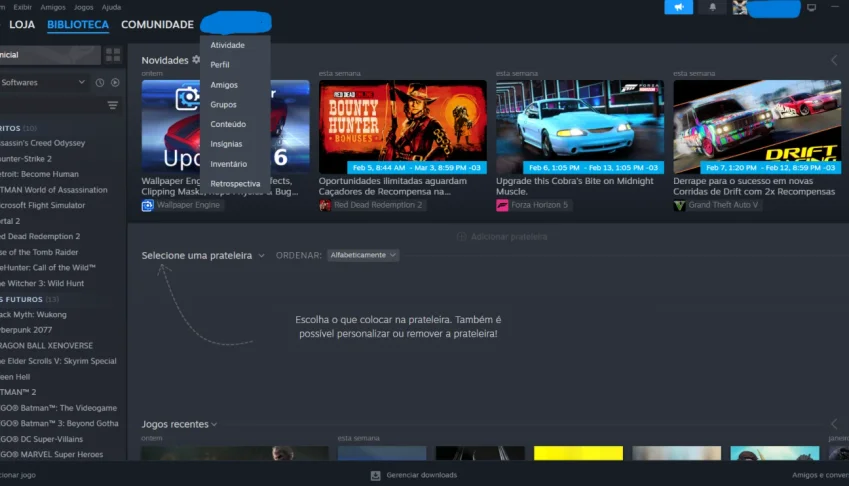
Task: Collapse Novidades with the arrow
Action: point(834,60)
